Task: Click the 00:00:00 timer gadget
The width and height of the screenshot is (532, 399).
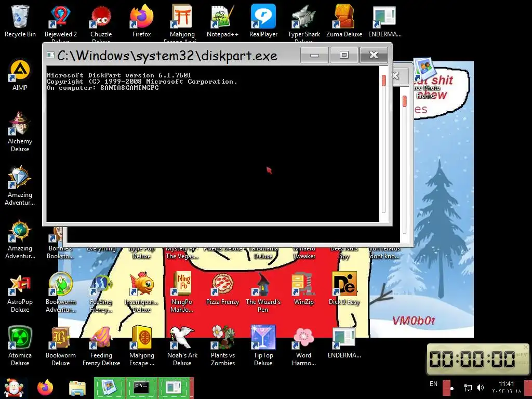Action: 478,359
